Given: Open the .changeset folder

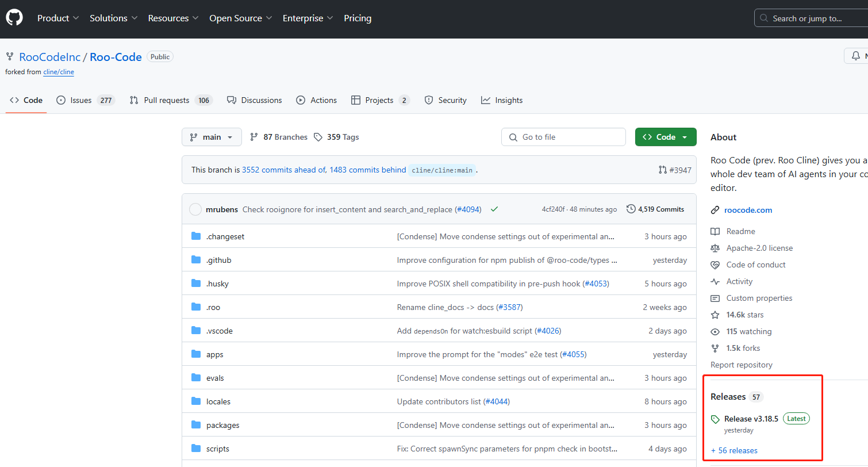Looking at the screenshot, I should (x=225, y=236).
